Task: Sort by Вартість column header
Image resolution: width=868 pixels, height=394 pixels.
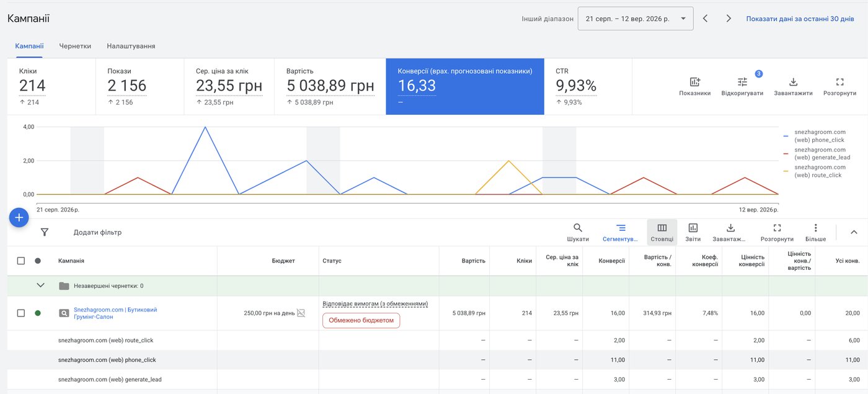Action: 473,261
